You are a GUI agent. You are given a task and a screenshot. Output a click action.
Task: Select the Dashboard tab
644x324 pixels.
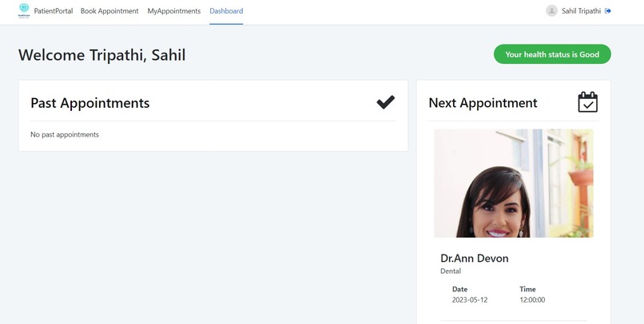(x=226, y=11)
